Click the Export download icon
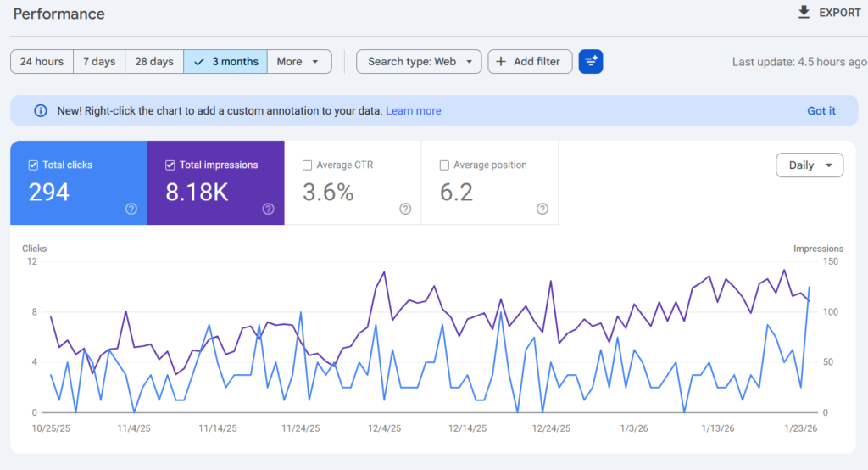Image resolution: width=868 pixels, height=470 pixels. [x=804, y=12]
